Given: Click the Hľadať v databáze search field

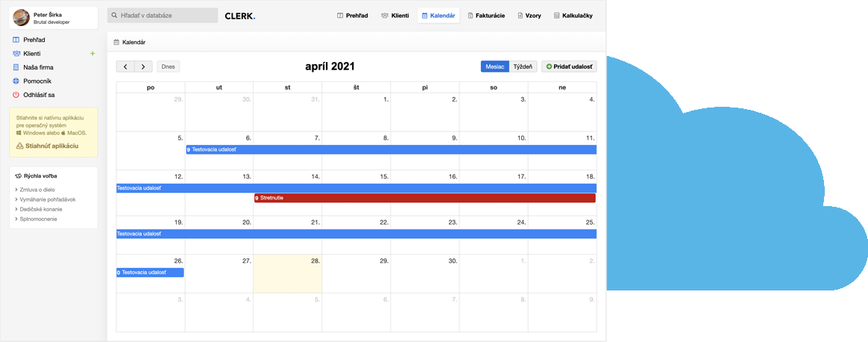Looking at the screenshot, I should 163,15.
